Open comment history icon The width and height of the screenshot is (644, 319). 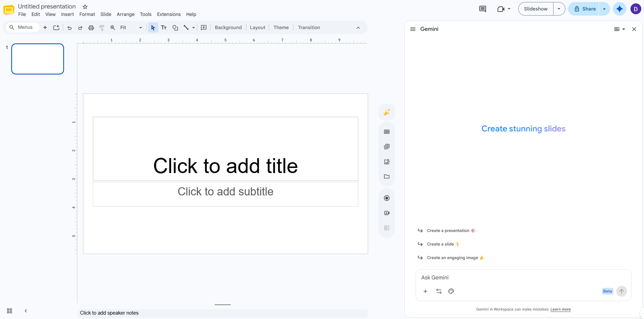(x=483, y=9)
